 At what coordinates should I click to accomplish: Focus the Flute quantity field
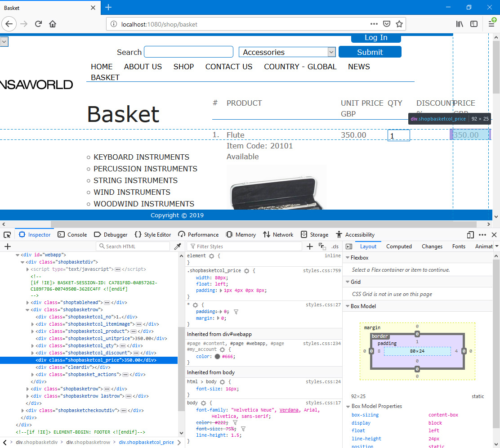[x=398, y=135]
